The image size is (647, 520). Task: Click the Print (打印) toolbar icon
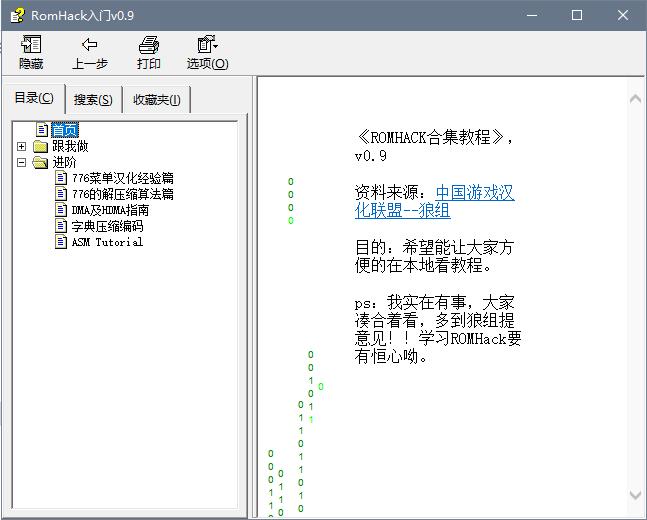point(149,45)
